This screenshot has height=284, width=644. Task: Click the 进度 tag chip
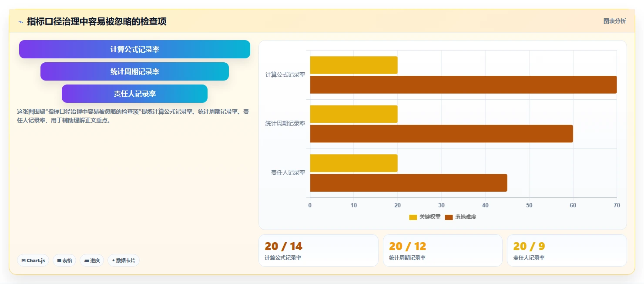point(92,260)
